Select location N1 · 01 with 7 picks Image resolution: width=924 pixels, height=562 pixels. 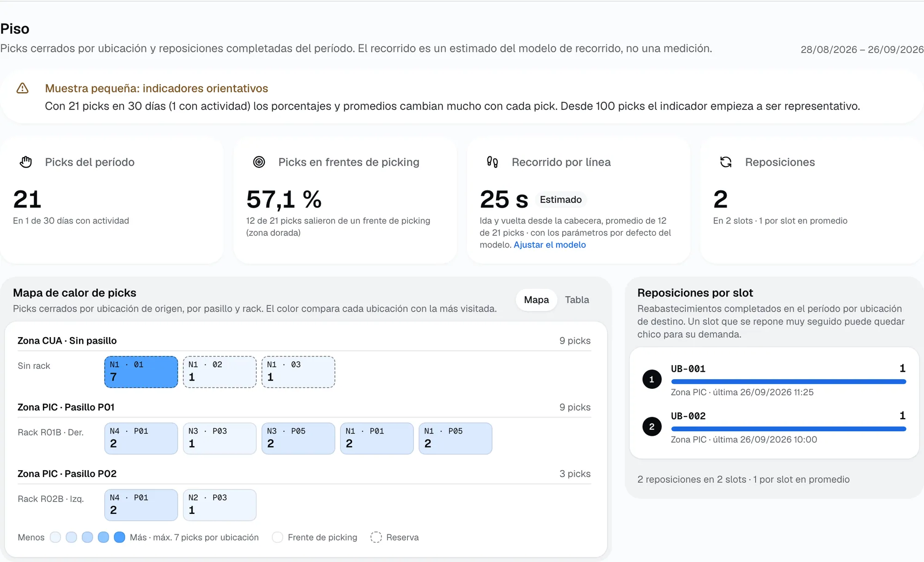tap(141, 372)
